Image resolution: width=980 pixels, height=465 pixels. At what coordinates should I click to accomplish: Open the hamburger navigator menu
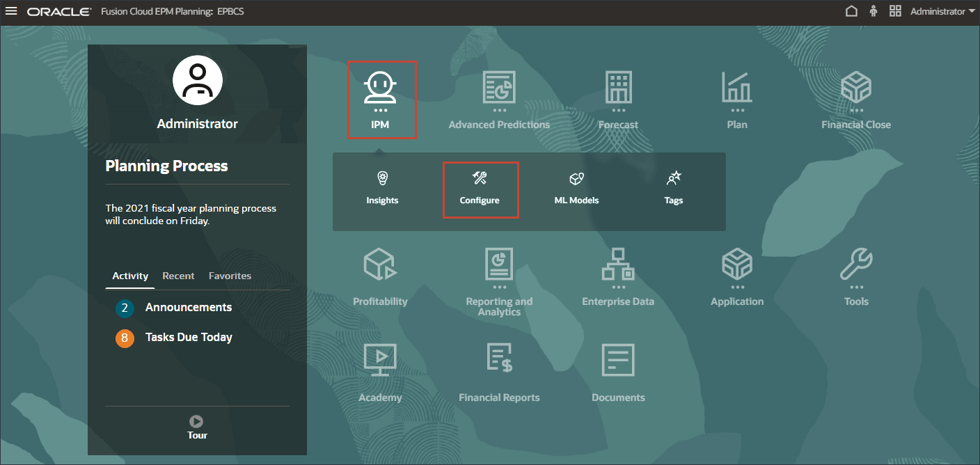11,12
